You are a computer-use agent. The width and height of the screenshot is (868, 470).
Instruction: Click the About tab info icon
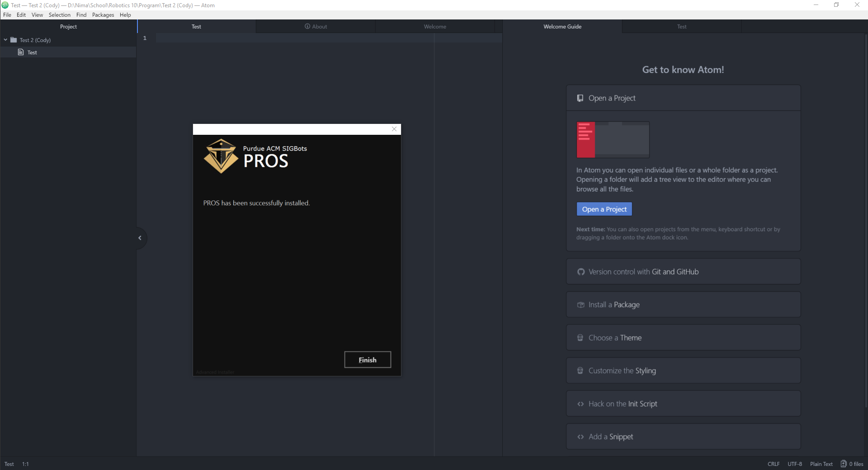(x=307, y=26)
